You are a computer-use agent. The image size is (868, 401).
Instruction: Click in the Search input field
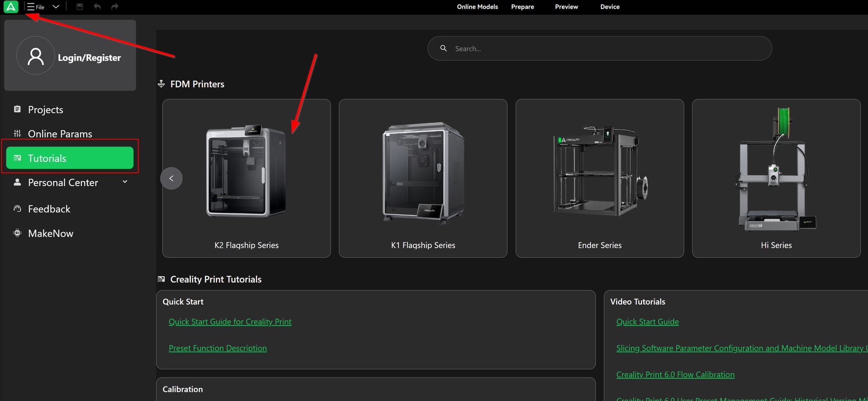pyautogui.click(x=606, y=48)
